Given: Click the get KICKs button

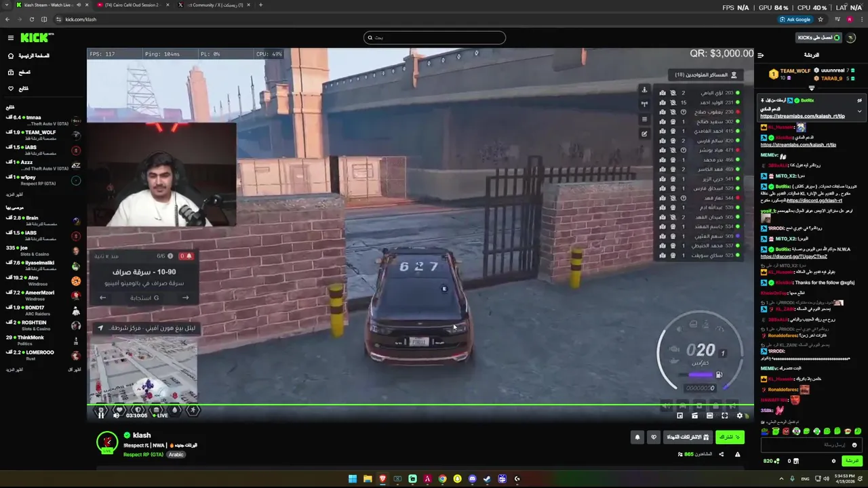Looking at the screenshot, I should pyautogui.click(x=818, y=38).
